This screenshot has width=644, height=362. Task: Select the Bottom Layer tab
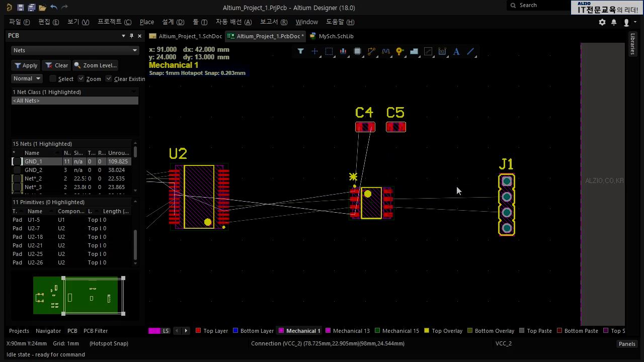click(253, 331)
